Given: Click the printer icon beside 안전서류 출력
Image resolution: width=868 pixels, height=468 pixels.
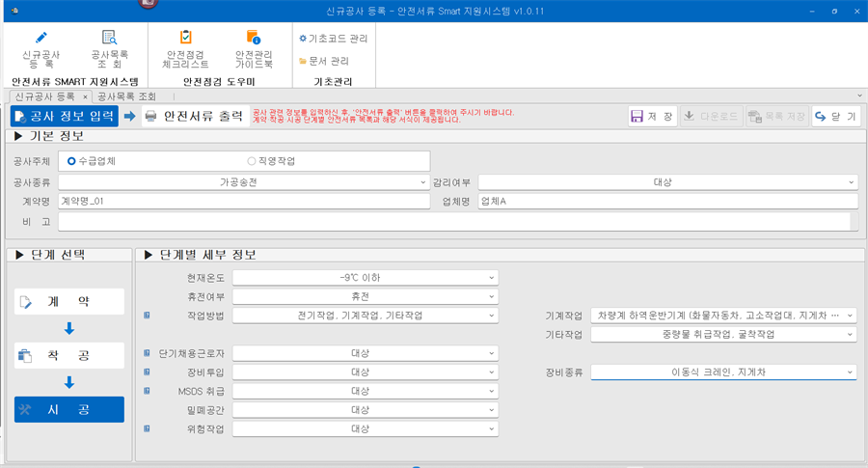Looking at the screenshot, I should 150,116.
